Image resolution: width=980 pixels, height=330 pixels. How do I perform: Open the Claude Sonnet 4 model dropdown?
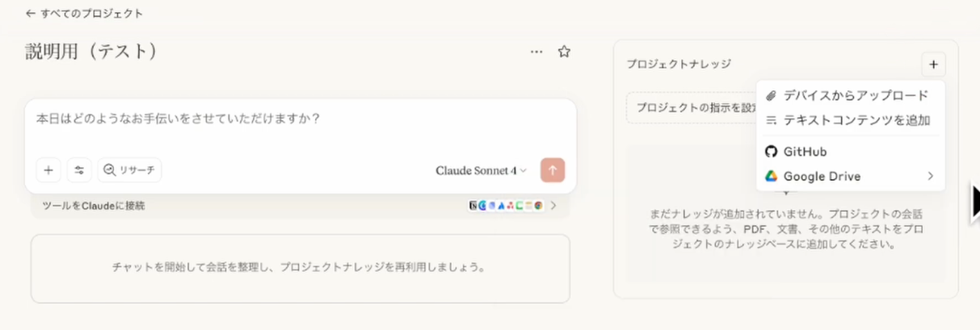[481, 170]
